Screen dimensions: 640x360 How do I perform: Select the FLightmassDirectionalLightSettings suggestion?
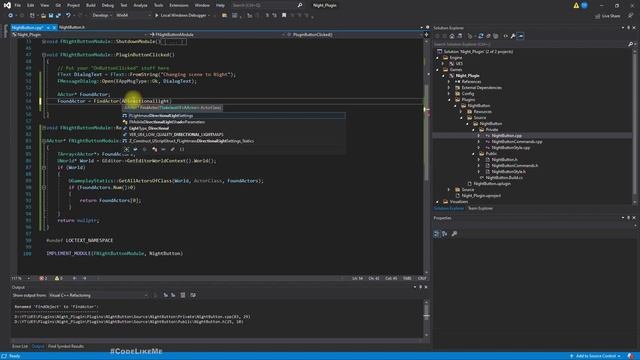click(233, 116)
